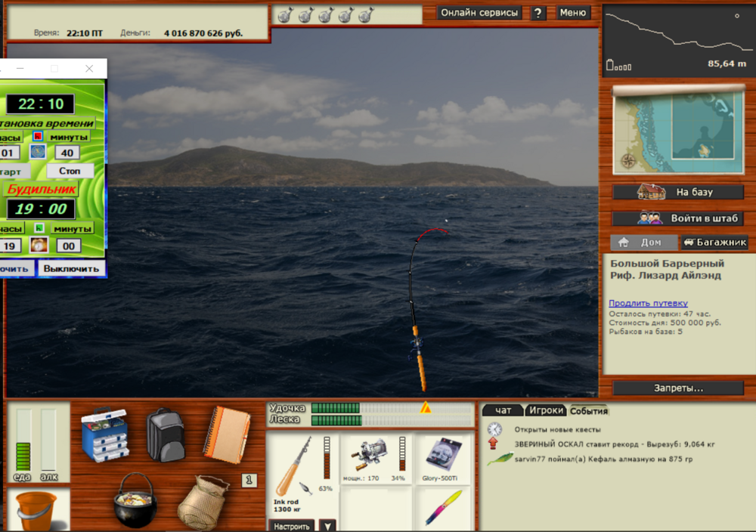This screenshot has width=756, height=532.
Task: Open the tackle box
Action: pos(107,435)
